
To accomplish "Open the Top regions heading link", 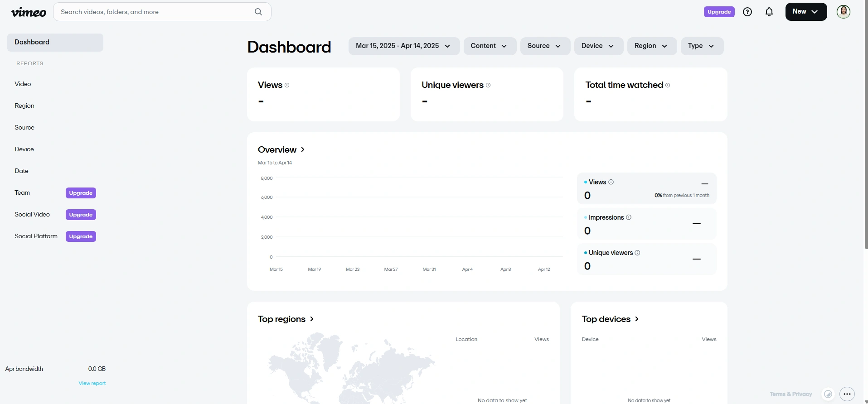I will pos(286,319).
